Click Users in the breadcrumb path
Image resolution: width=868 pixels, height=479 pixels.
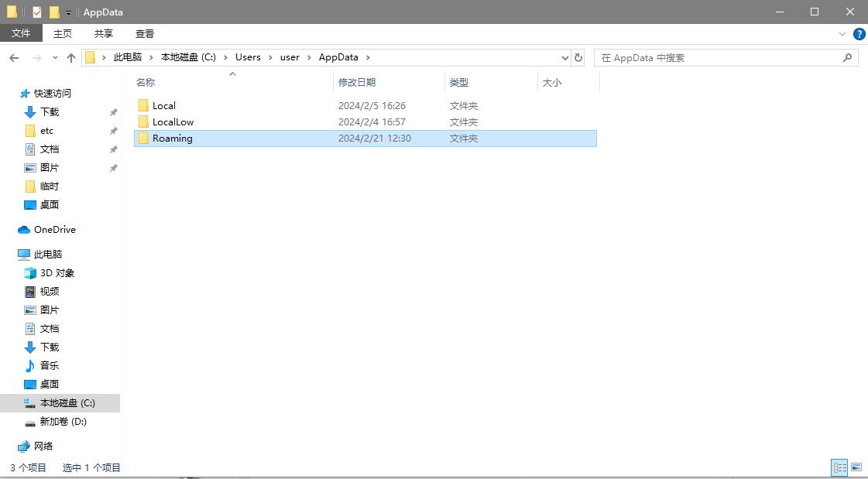click(248, 57)
